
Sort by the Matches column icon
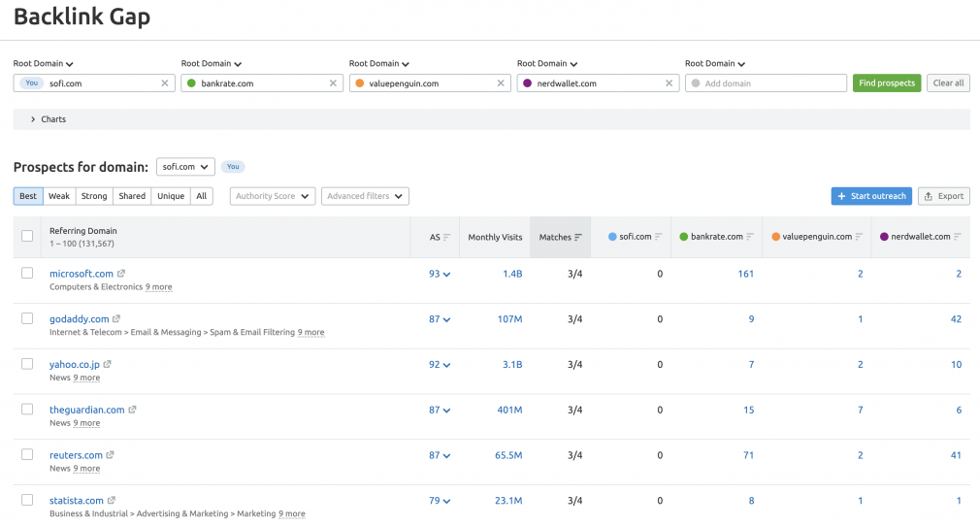[x=578, y=237]
